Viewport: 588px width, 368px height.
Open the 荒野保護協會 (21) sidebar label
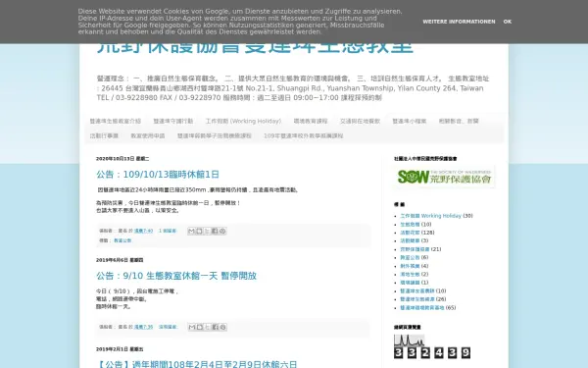pos(415,249)
